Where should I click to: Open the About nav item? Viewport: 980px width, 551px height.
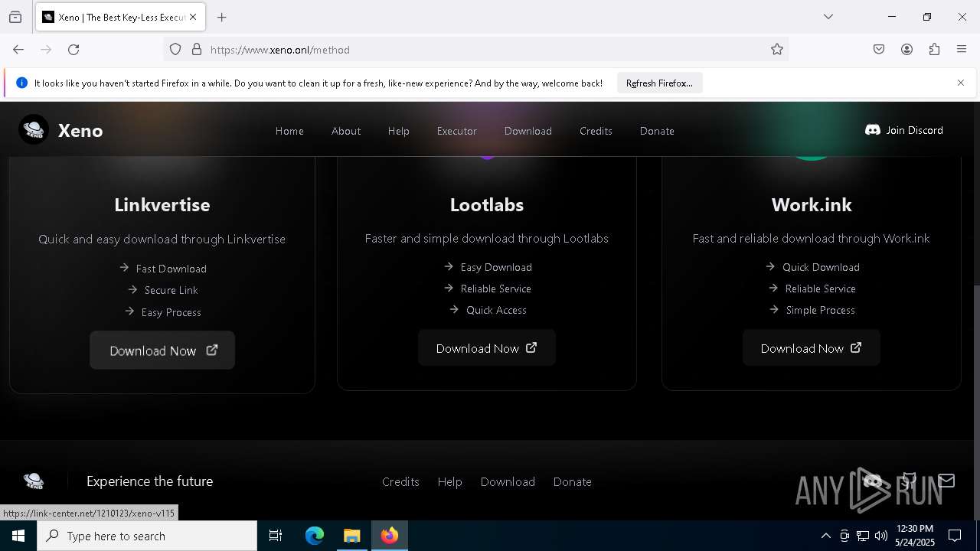pyautogui.click(x=346, y=131)
